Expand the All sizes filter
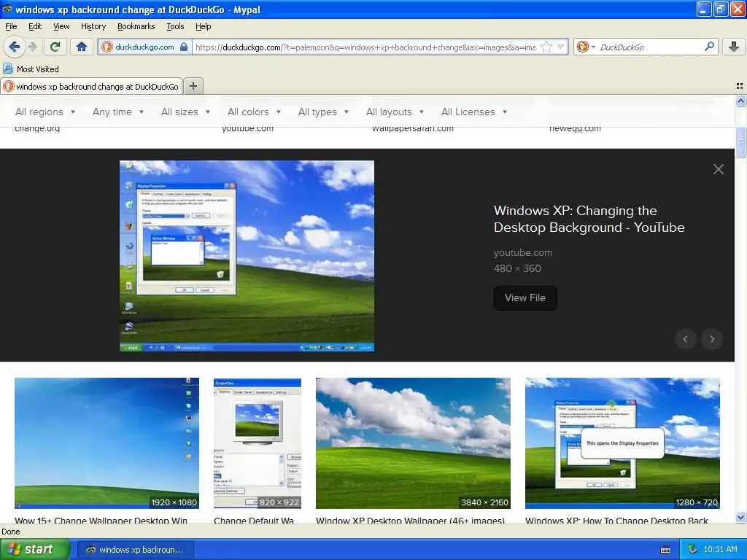This screenshot has width=747, height=560. point(185,112)
